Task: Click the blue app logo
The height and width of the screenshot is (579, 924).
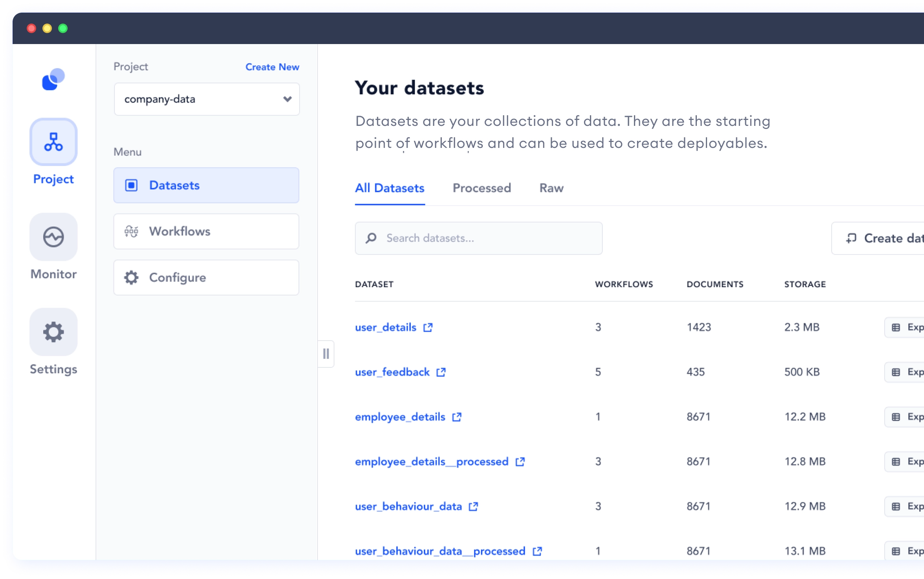Action: click(x=53, y=79)
